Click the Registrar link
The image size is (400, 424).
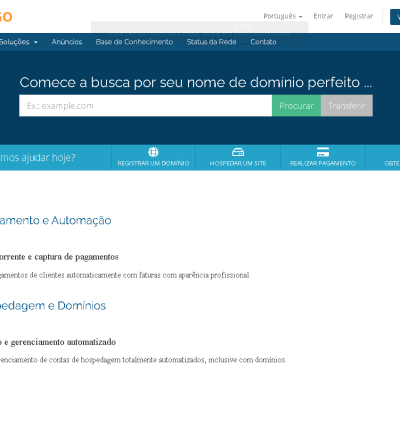[359, 16]
